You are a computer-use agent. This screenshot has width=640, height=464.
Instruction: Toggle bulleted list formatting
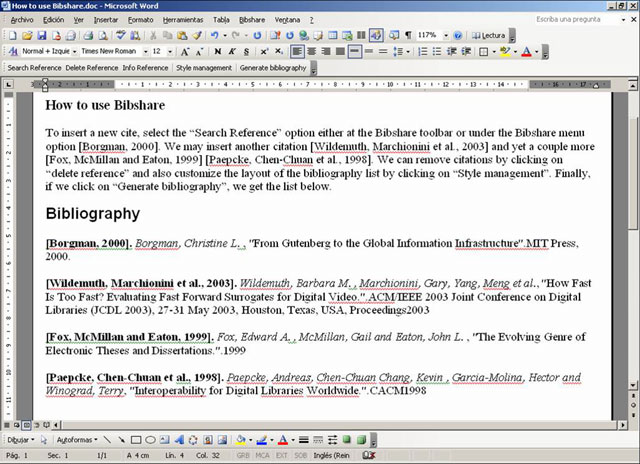point(437,51)
